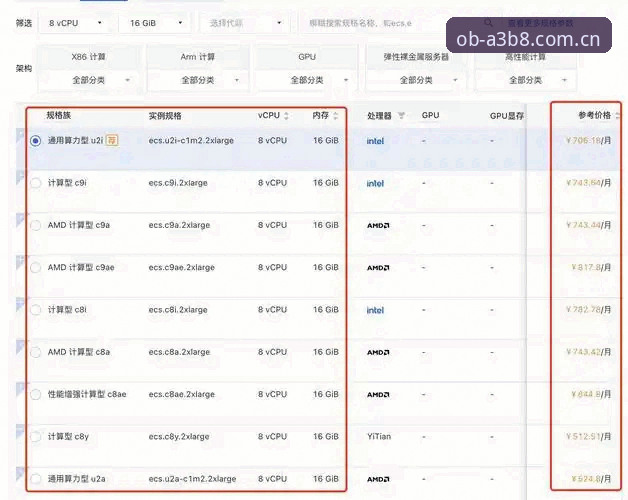The width and height of the screenshot is (628, 500).
Task: Click ecs.c8y.2xlarge instance spec
Action: coord(179,437)
